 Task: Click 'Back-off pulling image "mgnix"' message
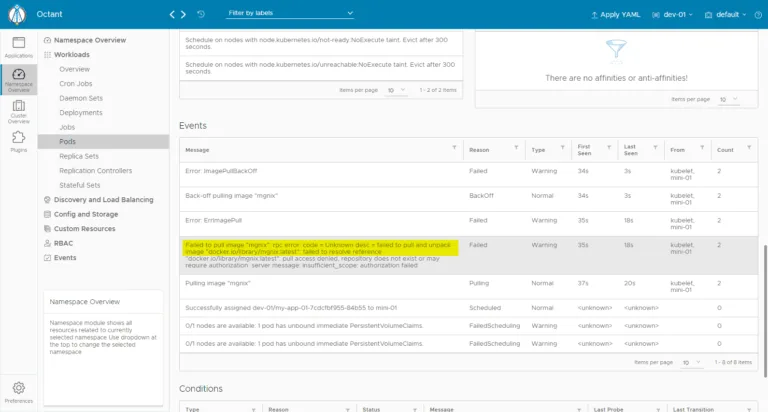[x=231, y=195]
